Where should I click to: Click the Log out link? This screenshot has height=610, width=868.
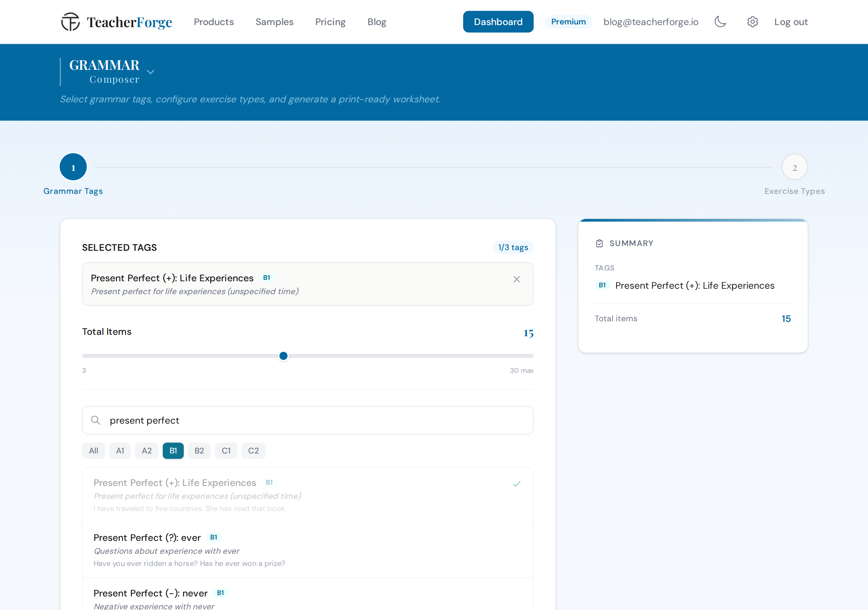[791, 22]
